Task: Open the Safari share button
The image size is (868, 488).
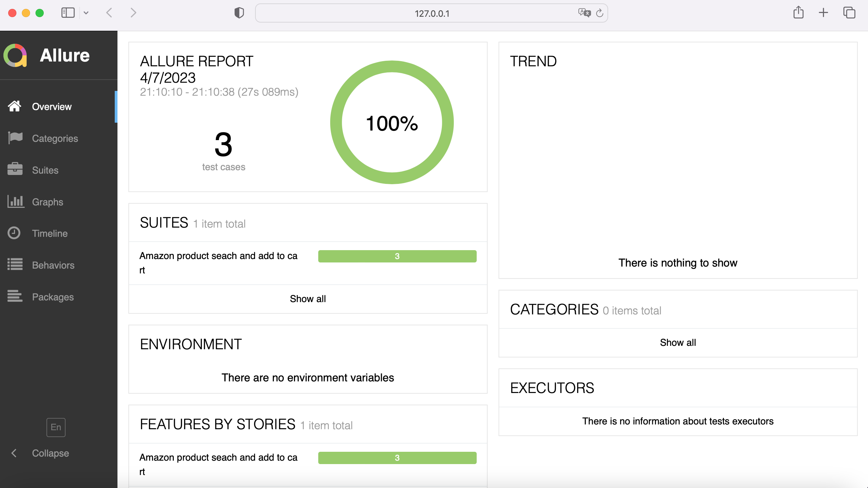Action: 798,13
